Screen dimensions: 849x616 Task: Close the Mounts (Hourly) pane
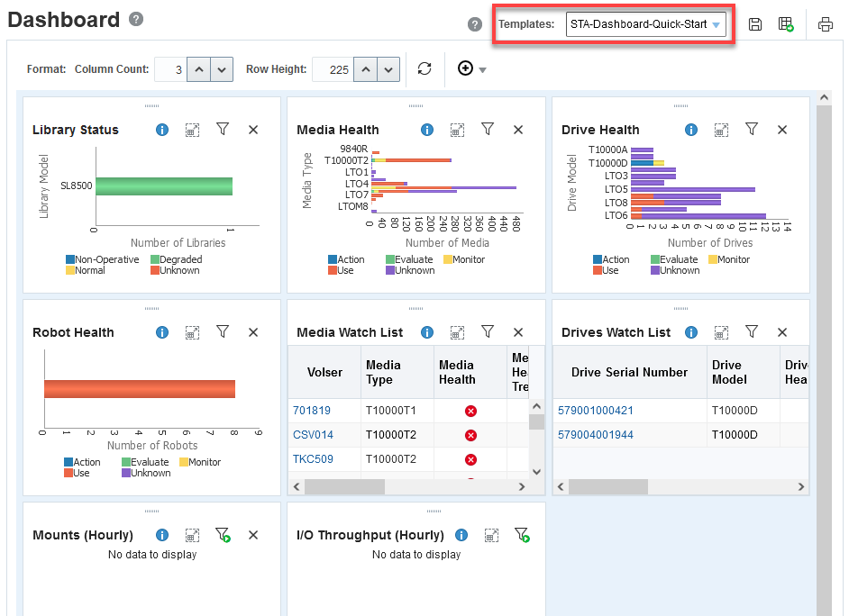coord(253,536)
